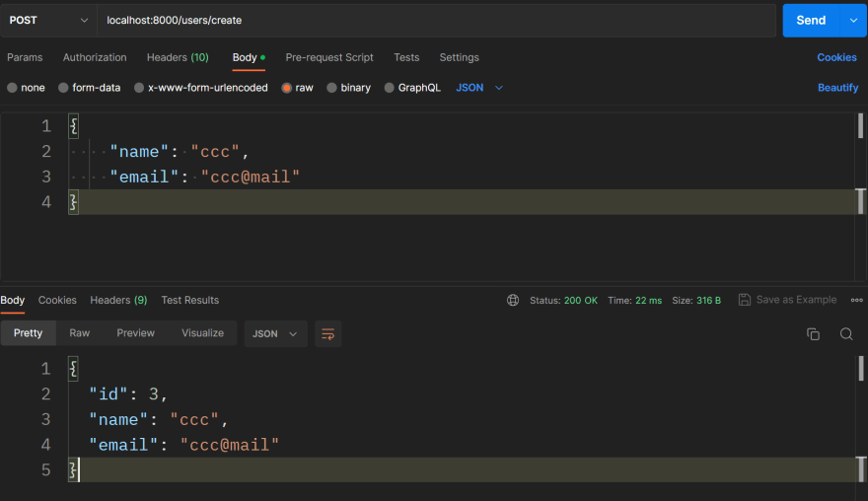Open search in response with magnifier icon

coord(846,333)
